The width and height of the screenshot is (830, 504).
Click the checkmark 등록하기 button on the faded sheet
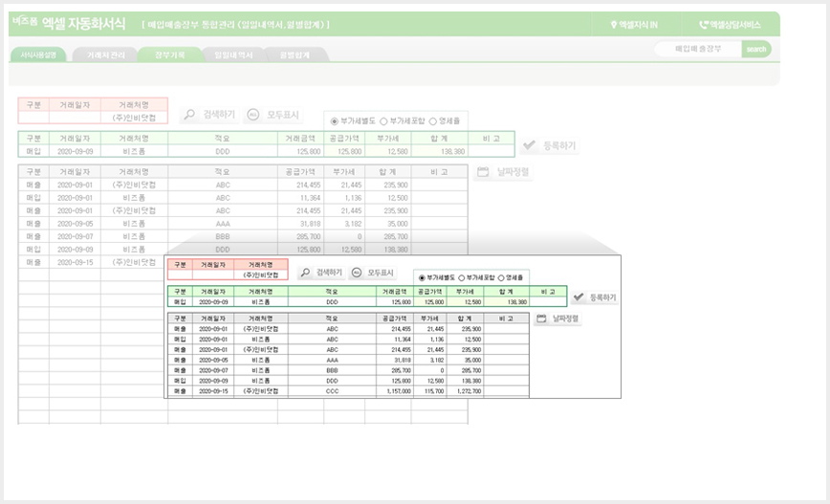pos(550,145)
